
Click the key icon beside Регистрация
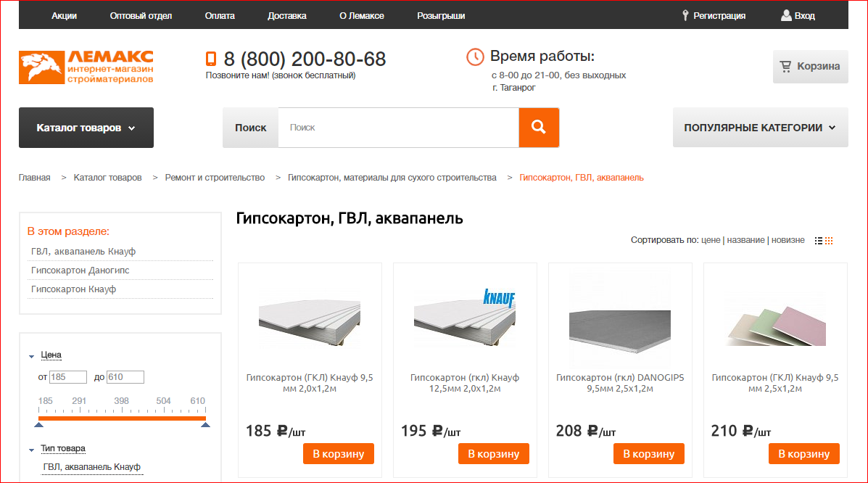685,15
